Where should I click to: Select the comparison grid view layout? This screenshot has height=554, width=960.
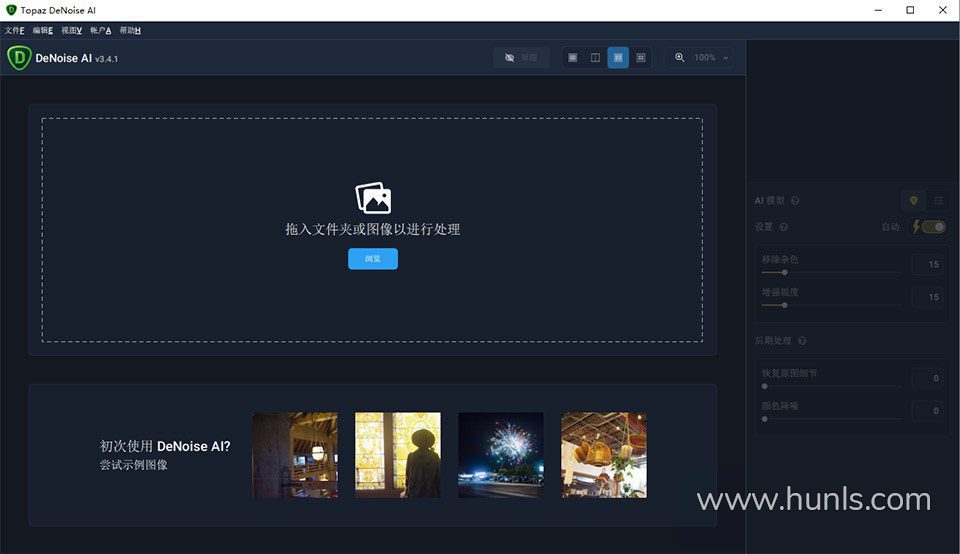pos(640,58)
